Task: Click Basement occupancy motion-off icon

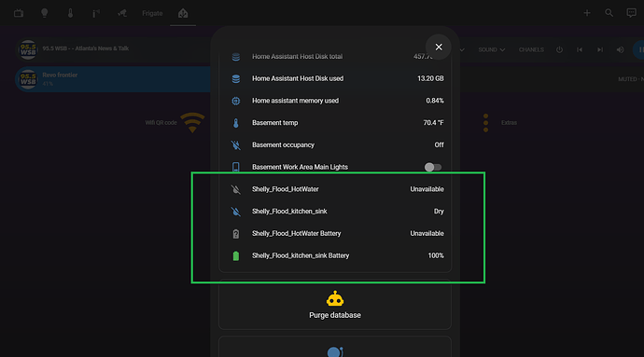Action: 236,144
